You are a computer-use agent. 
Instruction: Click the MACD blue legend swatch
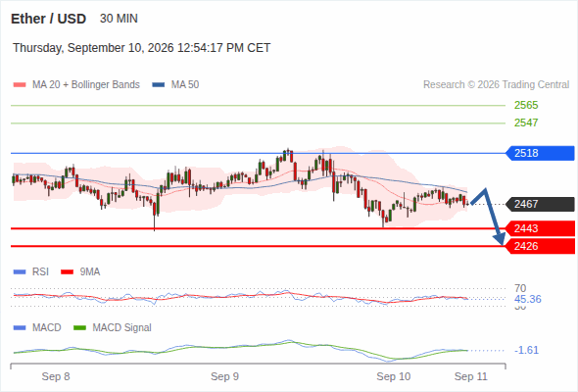pyautogui.click(x=20, y=328)
